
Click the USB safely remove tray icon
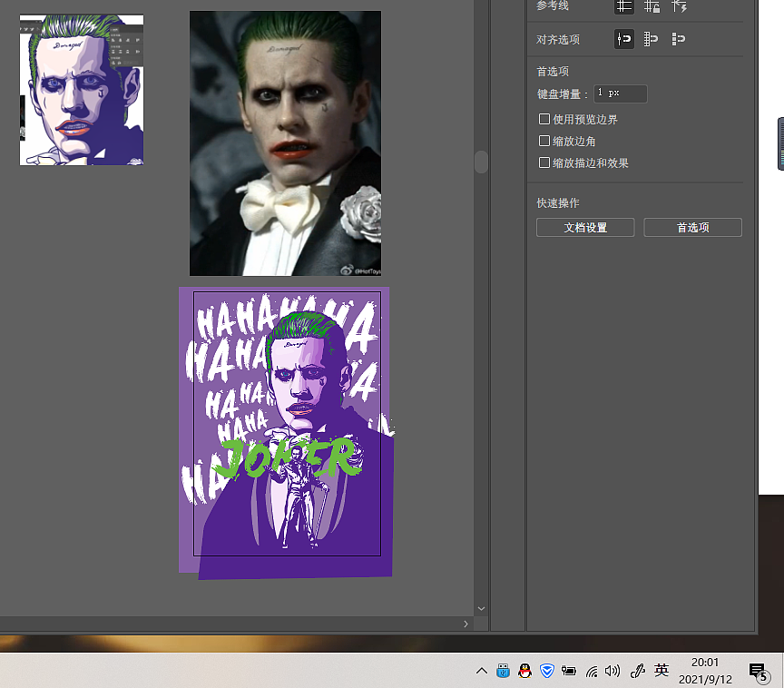[503, 671]
